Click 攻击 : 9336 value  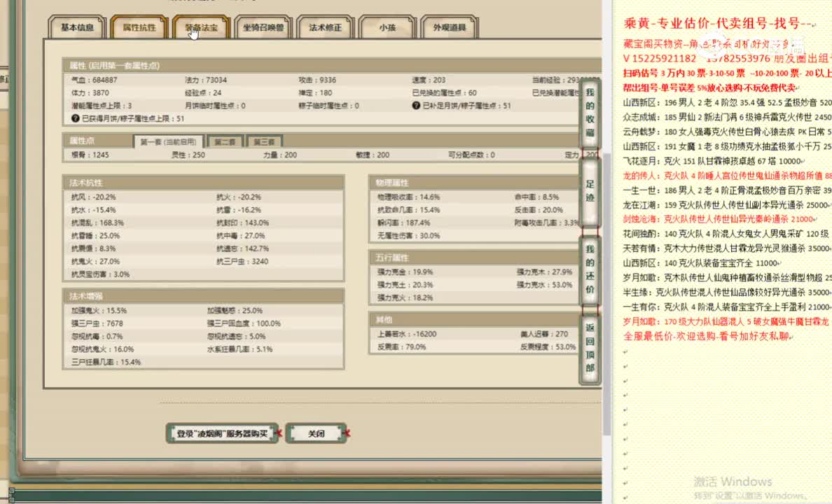(x=317, y=80)
